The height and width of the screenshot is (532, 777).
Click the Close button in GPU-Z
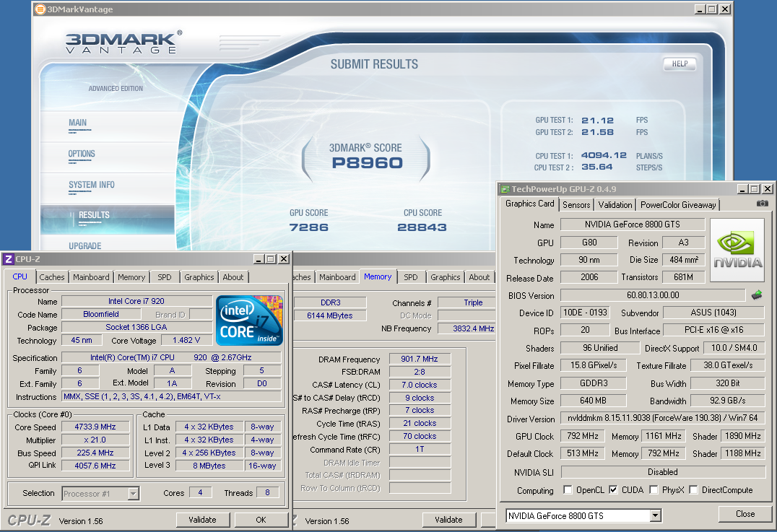[x=745, y=514]
